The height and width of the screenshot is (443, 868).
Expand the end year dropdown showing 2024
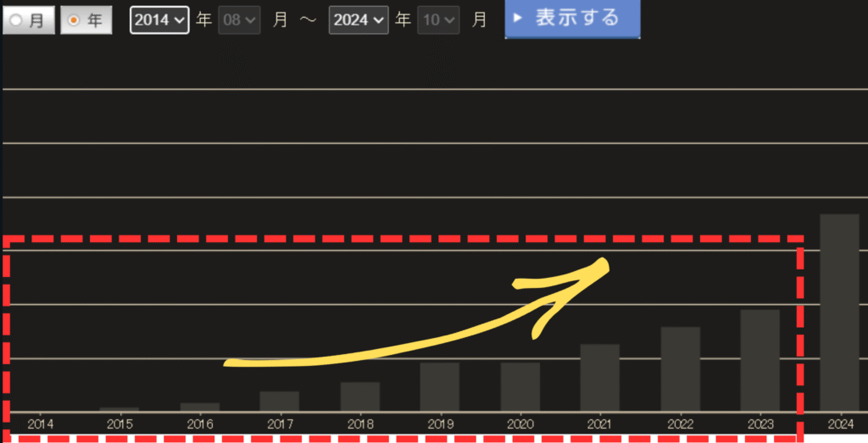pos(359,20)
